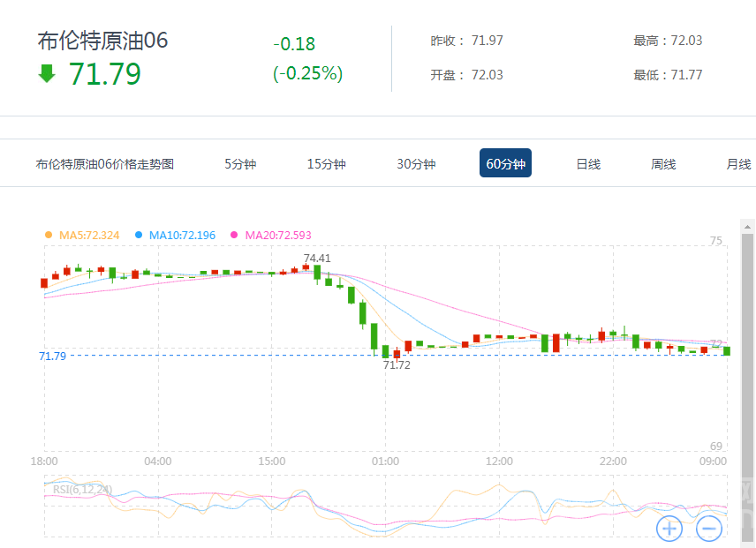Open the 周线 weekly chart tab
The image size is (756, 548).
663,164
